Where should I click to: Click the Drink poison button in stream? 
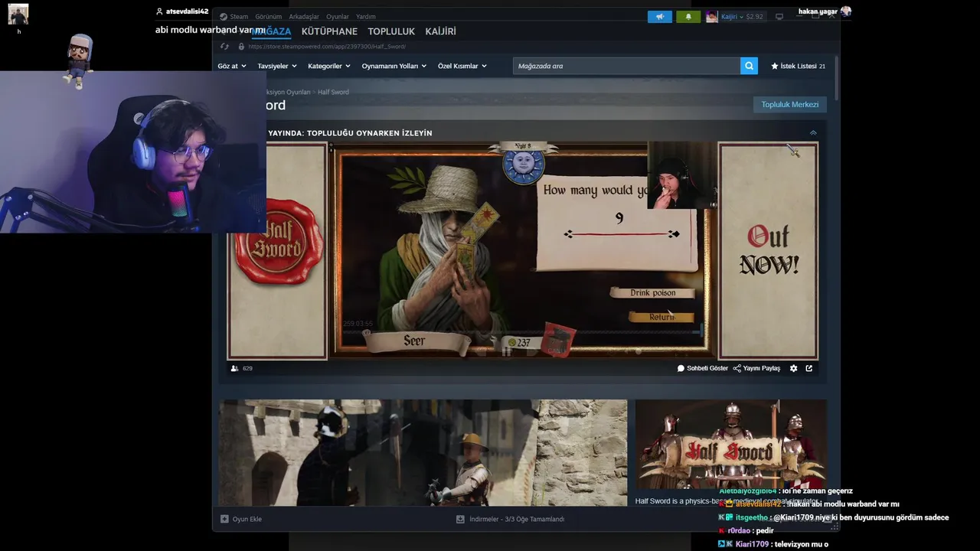pos(652,292)
